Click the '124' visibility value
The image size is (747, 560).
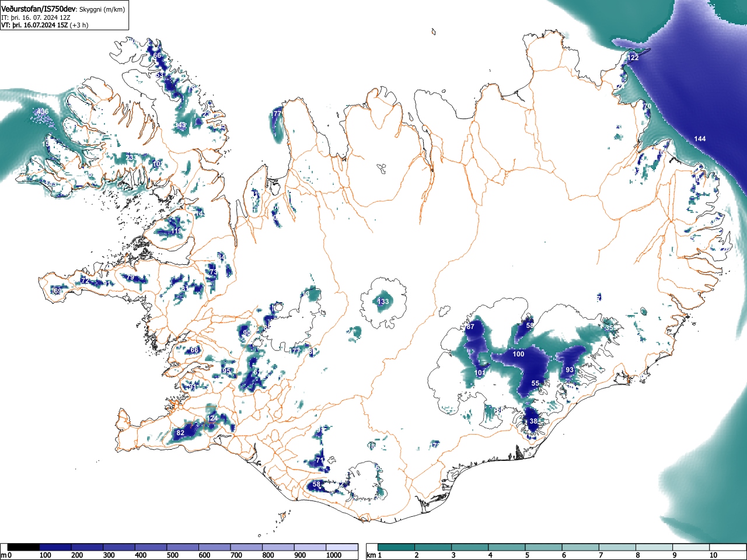212,418
